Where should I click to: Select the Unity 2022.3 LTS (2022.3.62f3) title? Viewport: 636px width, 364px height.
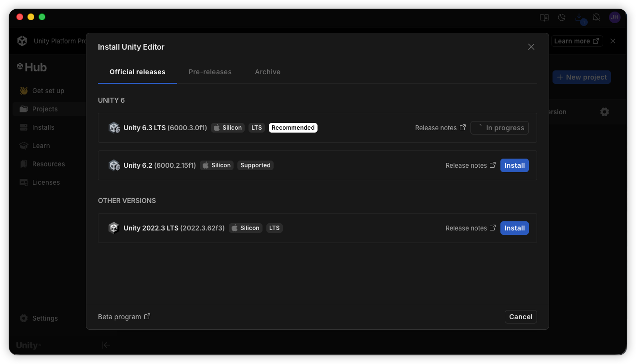click(174, 228)
